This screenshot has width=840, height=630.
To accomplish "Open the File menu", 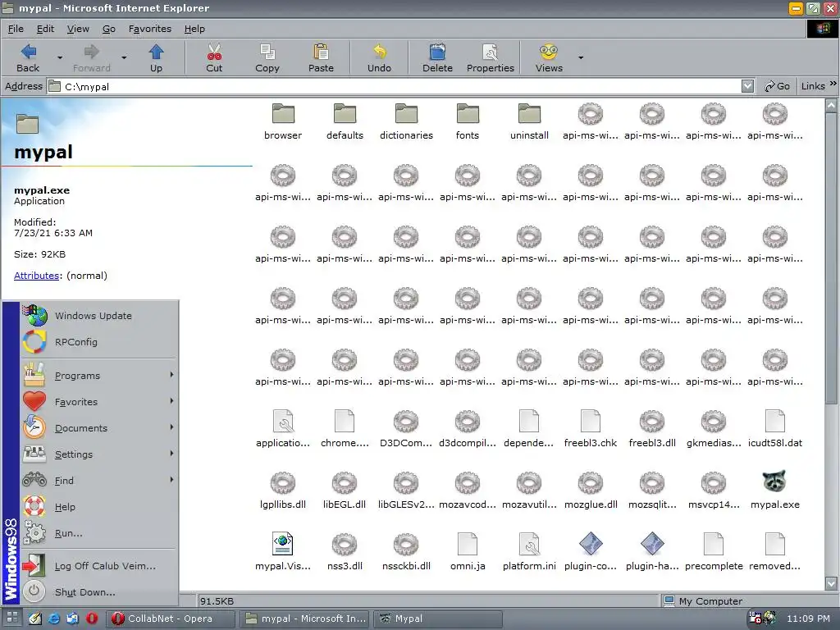I will point(16,29).
